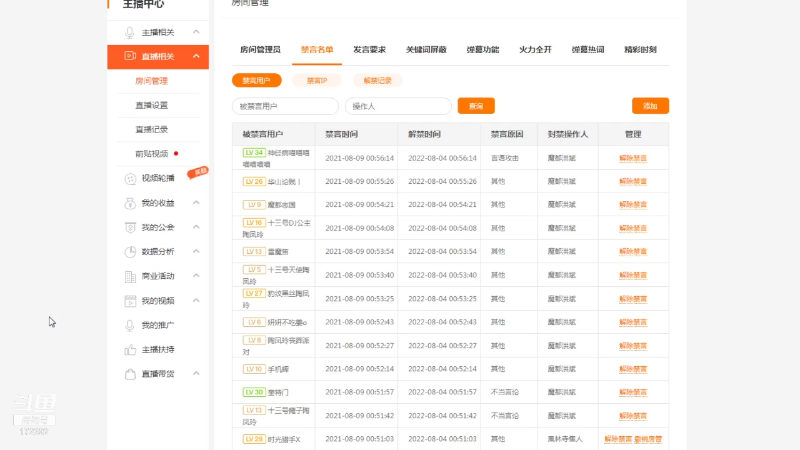The height and width of the screenshot is (450, 800).
Task: Click the LV 34 level badge
Action: pyautogui.click(x=254, y=153)
